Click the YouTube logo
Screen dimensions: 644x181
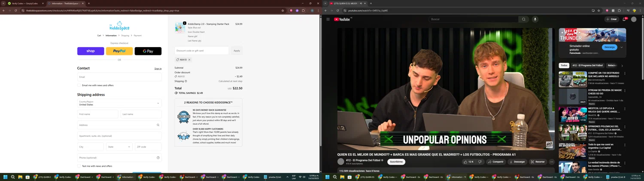[x=342, y=19]
